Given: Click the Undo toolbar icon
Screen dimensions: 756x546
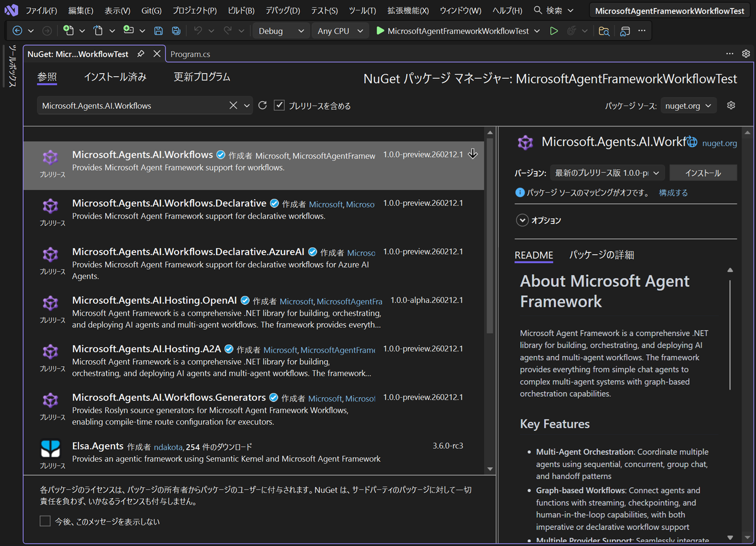Looking at the screenshot, I should (x=198, y=31).
